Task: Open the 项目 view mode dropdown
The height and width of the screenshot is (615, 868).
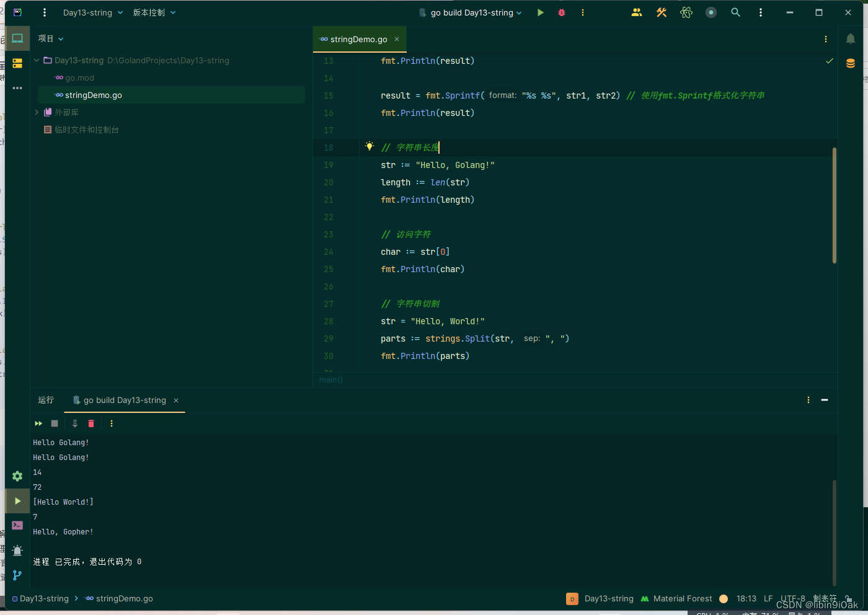Action: (51, 38)
